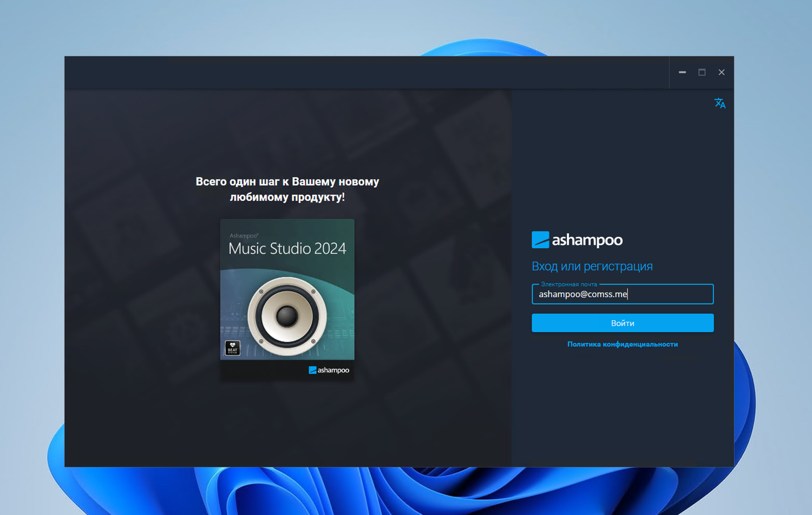Click the headline about your new favorite product

pos(287,189)
